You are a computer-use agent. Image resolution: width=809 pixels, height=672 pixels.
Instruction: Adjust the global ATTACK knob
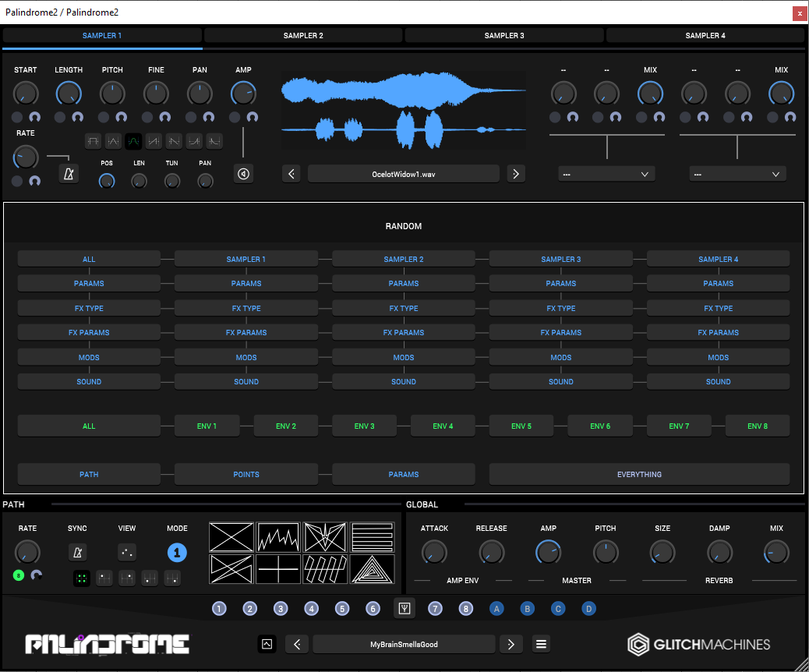[x=434, y=552]
